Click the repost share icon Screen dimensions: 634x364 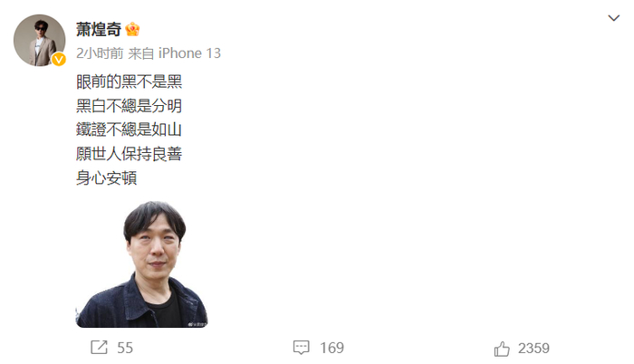[x=99, y=348]
